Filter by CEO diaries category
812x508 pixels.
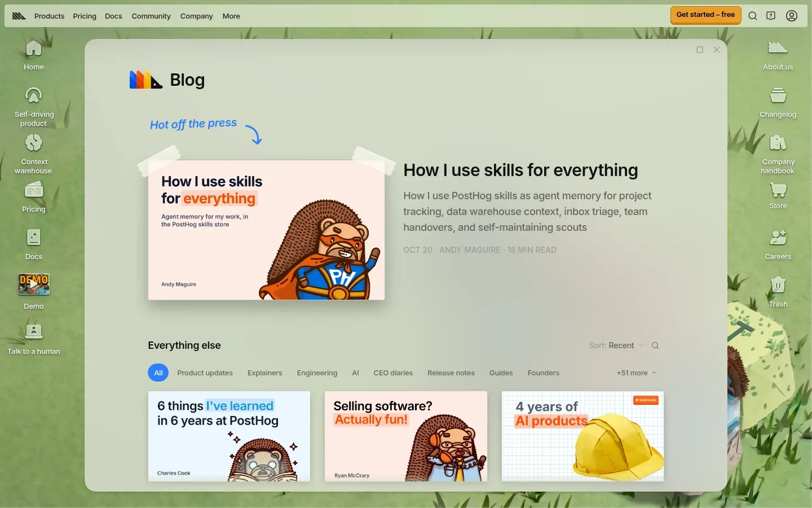click(x=393, y=373)
